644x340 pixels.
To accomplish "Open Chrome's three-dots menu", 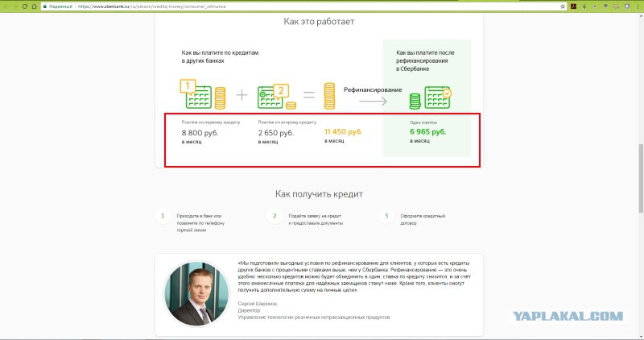I will [x=638, y=6].
